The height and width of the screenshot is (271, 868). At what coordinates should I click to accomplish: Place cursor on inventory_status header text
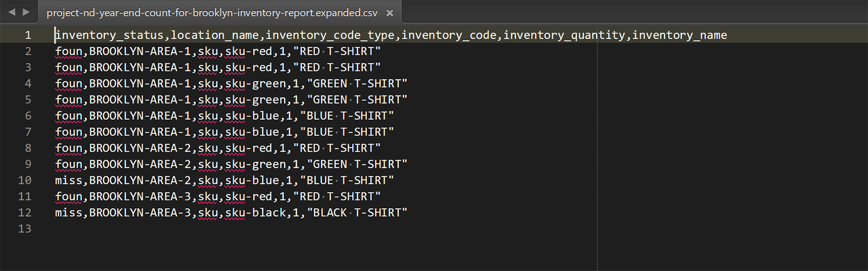(109, 35)
